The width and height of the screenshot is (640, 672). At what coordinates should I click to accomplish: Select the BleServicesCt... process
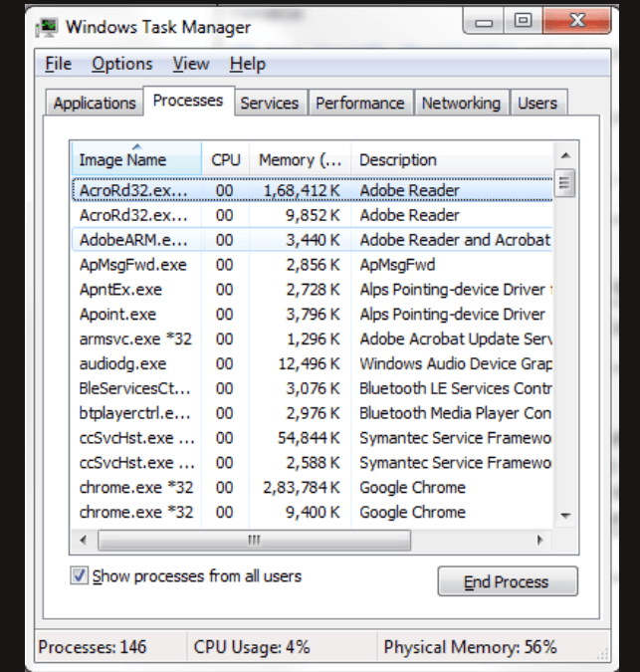pos(313,388)
